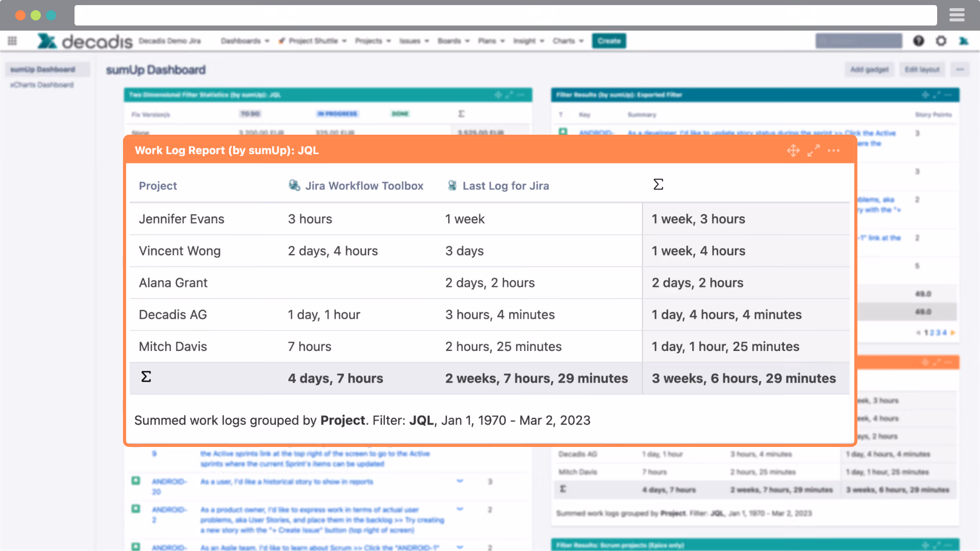Click the ANDROID-20 story type icon
The height and width of the screenshot is (551, 980).
pos(136,481)
